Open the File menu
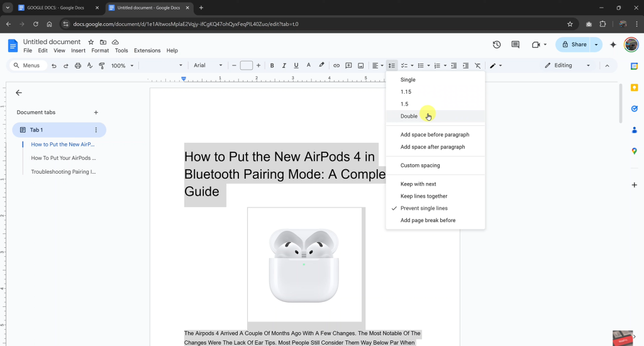Screen dimensions: 644x346 click(x=28, y=50)
